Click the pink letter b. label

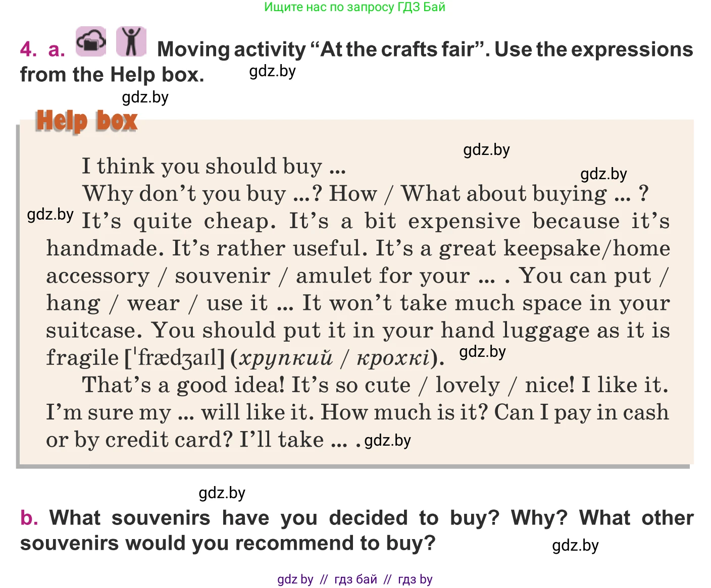point(29,518)
